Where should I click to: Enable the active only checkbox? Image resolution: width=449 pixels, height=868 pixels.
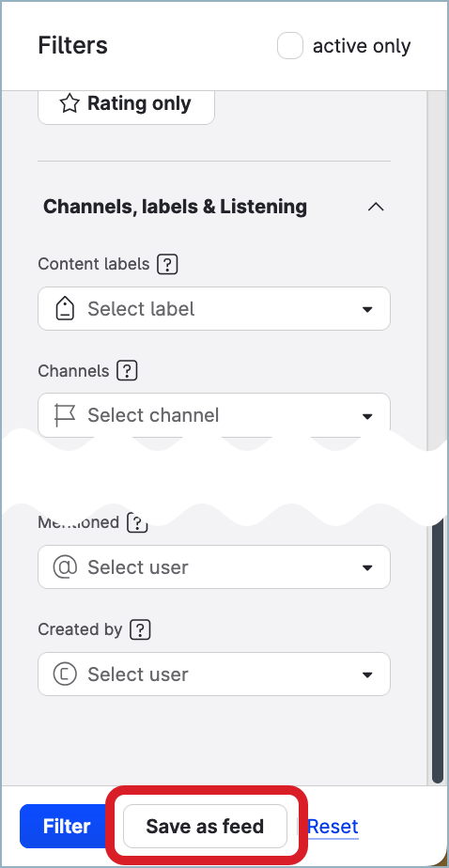coord(290,46)
